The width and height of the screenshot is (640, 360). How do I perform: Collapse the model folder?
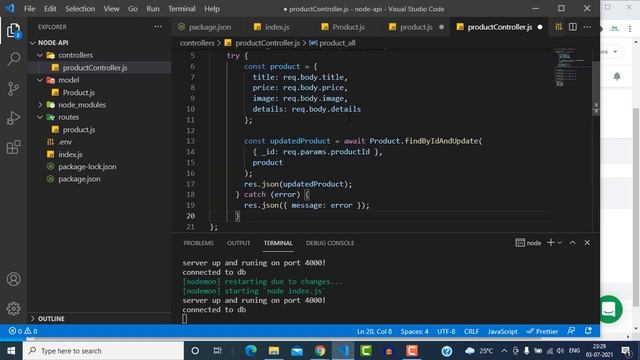(x=40, y=80)
